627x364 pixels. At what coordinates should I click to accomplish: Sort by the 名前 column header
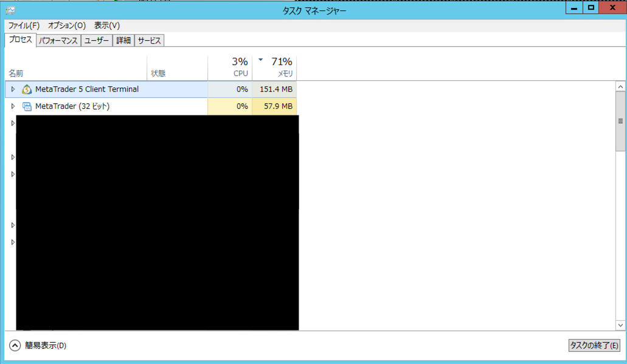[16, 74]
